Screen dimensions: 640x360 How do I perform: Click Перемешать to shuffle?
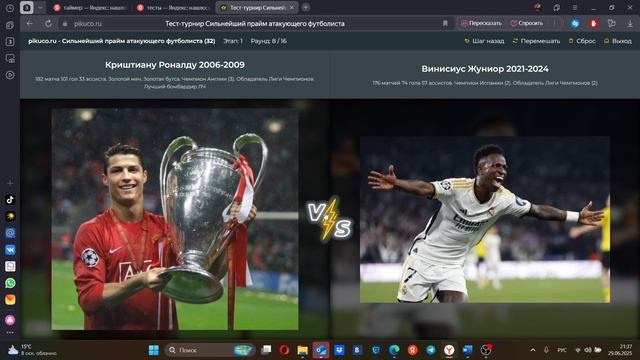pyautogui.click(x=536, y=41)
